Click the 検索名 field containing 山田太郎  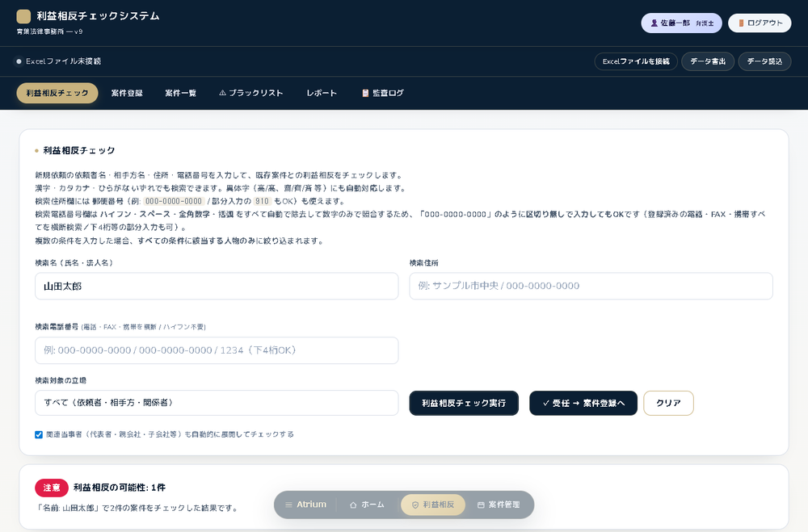click(217, 287)
